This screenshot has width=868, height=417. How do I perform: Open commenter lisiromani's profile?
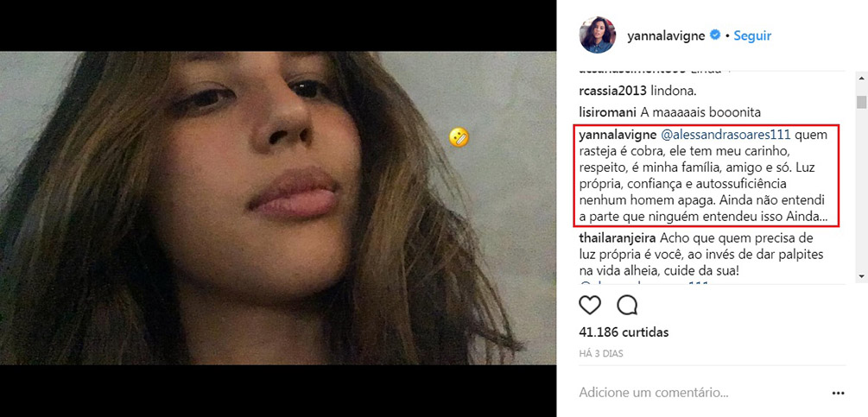(608, 112)
